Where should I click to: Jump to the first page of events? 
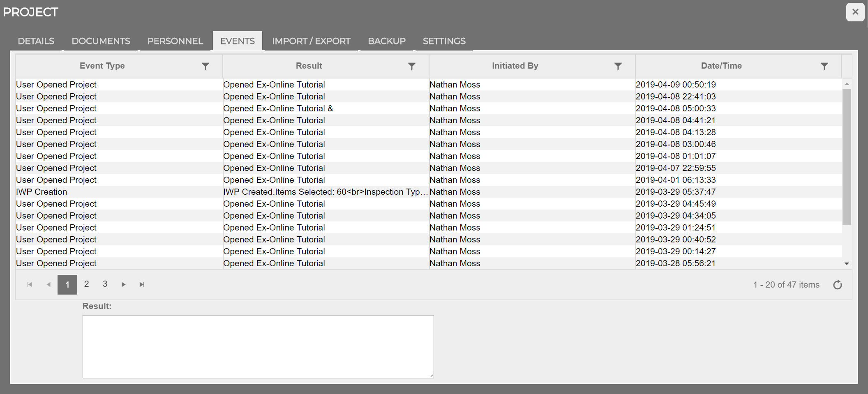coord(29,284)
